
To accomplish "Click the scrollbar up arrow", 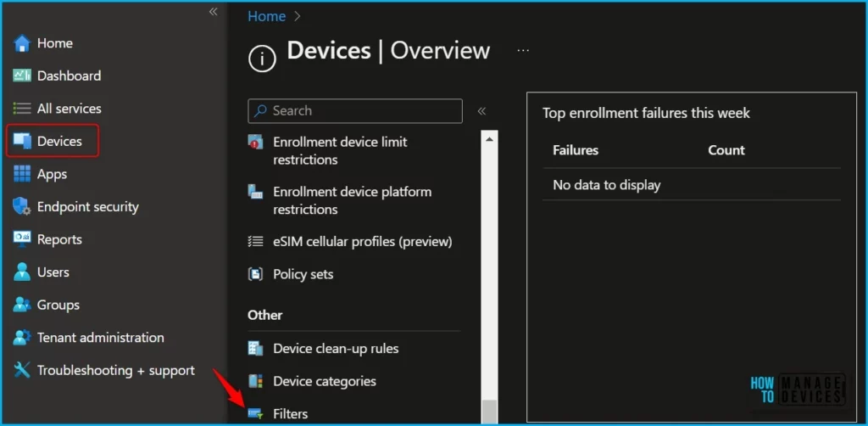I will click(489, 138).
